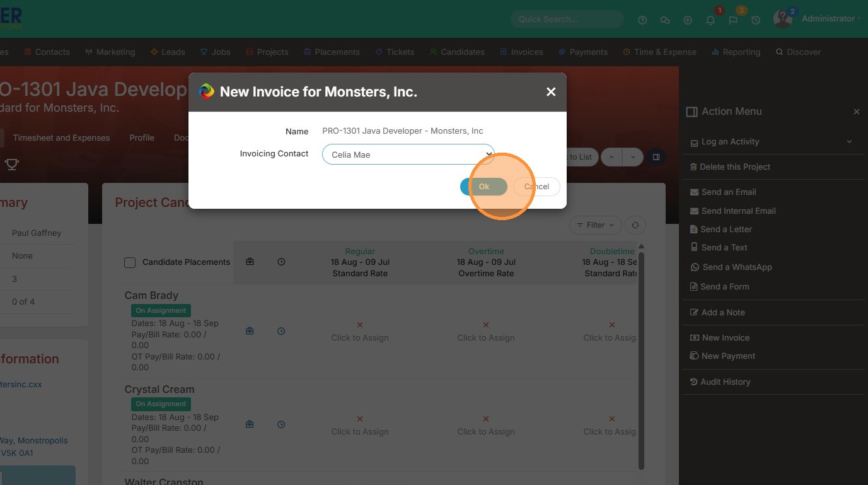
Task: Open the recent history clock icon
Action: (756, 20)
